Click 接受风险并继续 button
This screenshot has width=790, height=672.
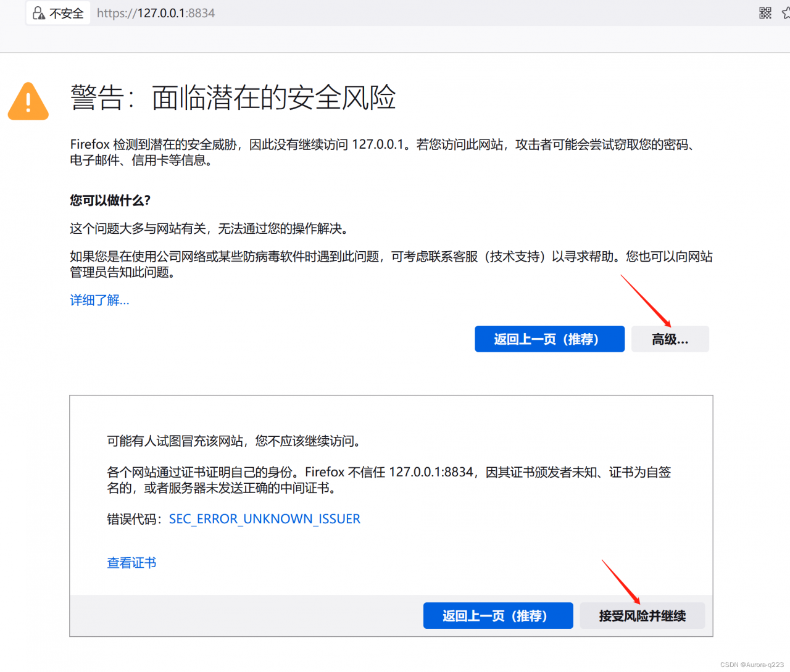(x=642, y=615)
